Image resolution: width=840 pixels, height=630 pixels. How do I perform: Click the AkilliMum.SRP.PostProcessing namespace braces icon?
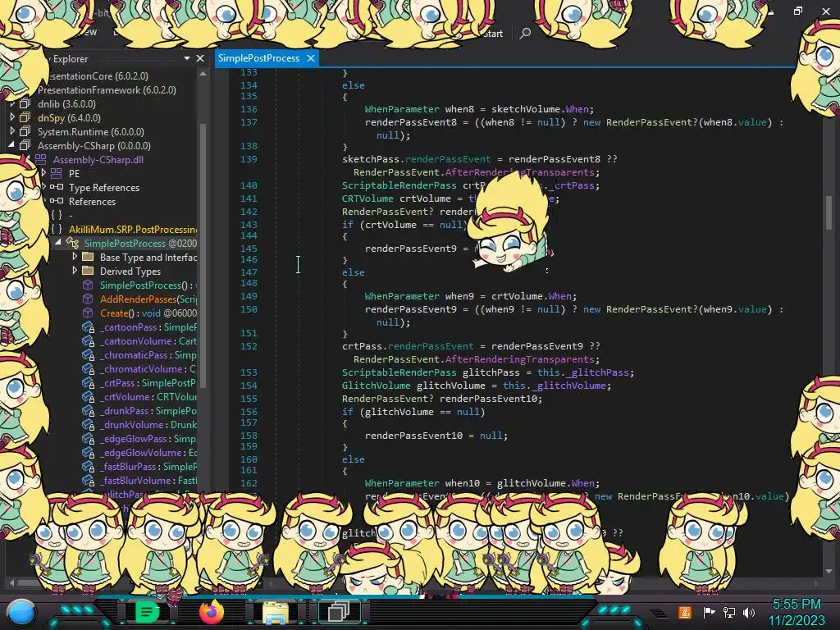57,229
